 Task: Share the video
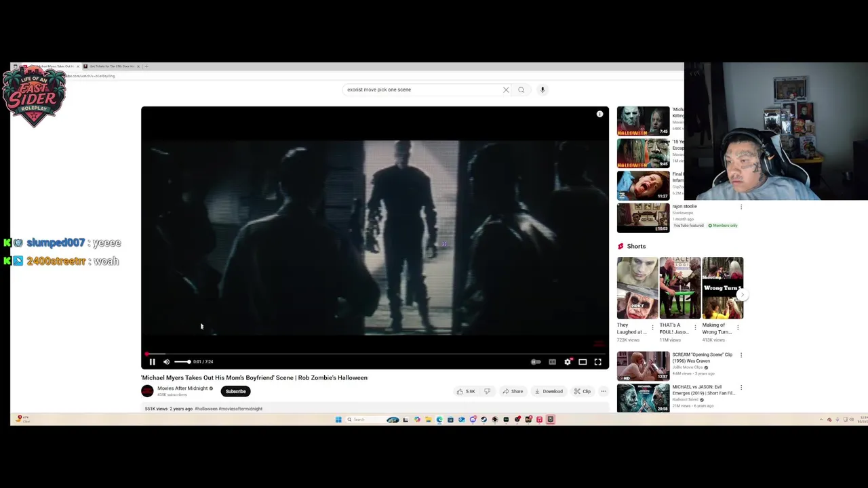(513, 391)
